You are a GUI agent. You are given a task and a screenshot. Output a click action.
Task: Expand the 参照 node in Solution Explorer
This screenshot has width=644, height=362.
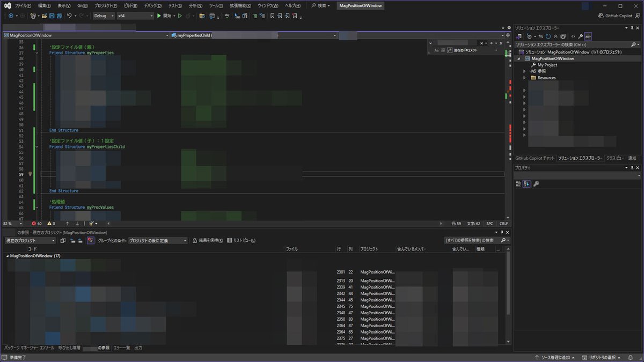(x=524, y=71)
